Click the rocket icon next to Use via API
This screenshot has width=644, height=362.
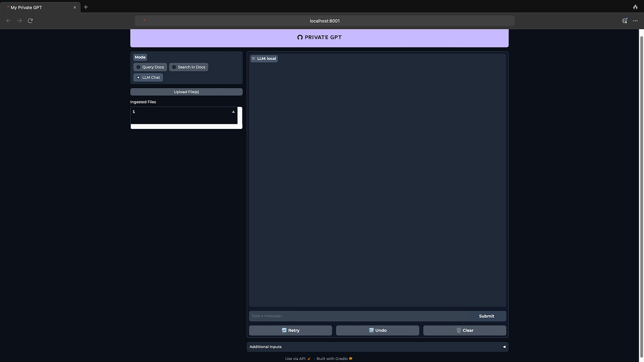tap(309, 359)
